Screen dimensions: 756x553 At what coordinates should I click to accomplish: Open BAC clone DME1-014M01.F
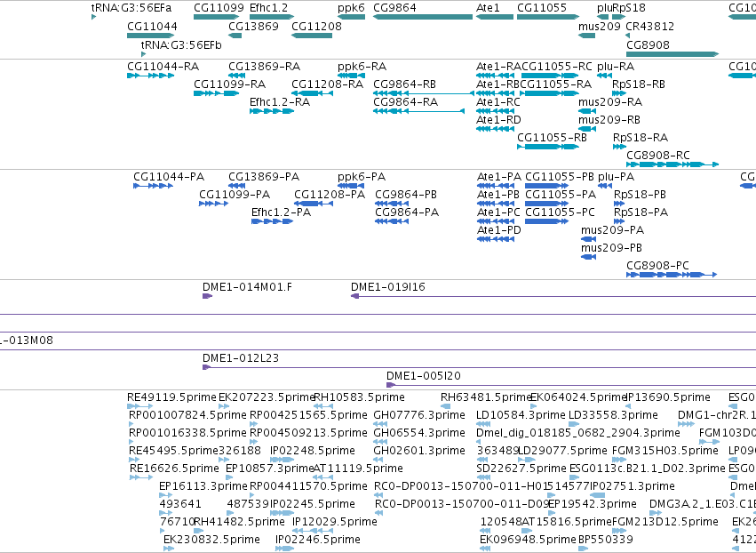click(x=247, y=287)
